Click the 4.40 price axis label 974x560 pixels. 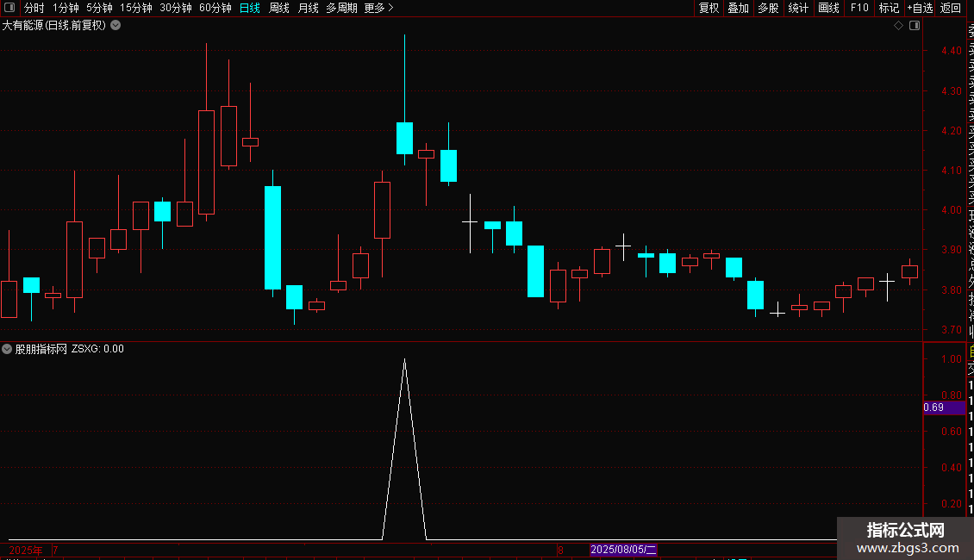pos(951,51)
